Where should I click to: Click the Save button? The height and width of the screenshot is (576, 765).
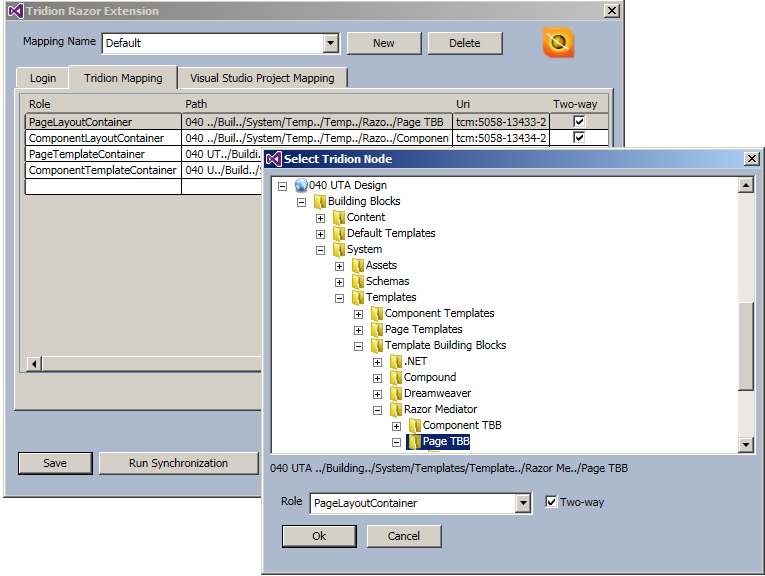(x=55, y=463)
